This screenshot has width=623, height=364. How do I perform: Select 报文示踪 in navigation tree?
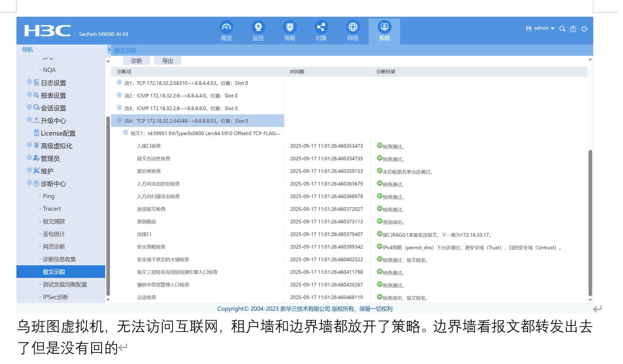61,272
